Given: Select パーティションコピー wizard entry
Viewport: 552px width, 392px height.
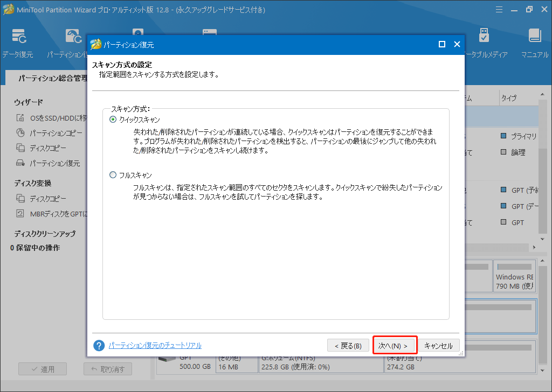Looking at the screenshot, I should (56, 133).
